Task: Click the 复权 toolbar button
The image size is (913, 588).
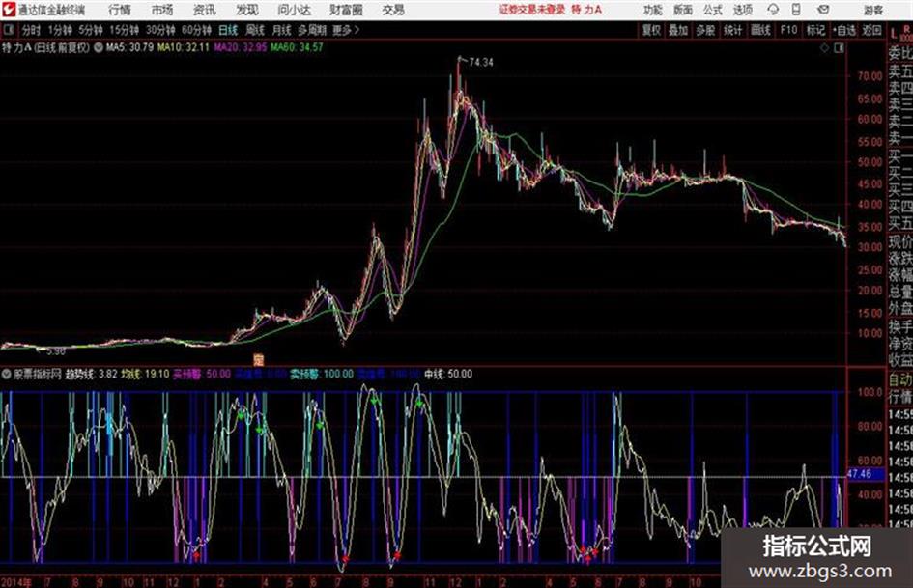Action: 651,30
